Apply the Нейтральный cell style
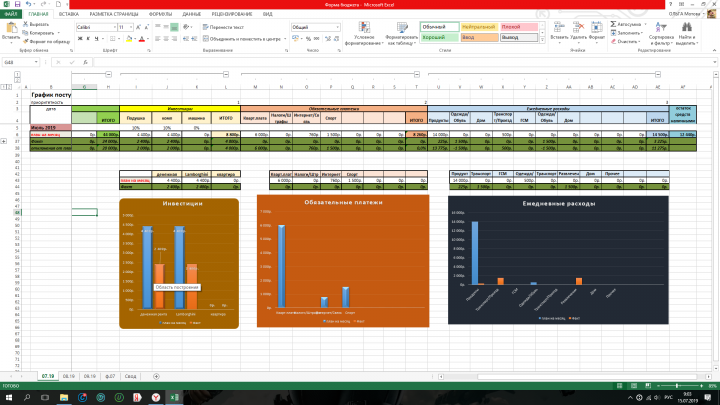Image resolution: width=720 pixels, height=405 pixels. (479, 27)
